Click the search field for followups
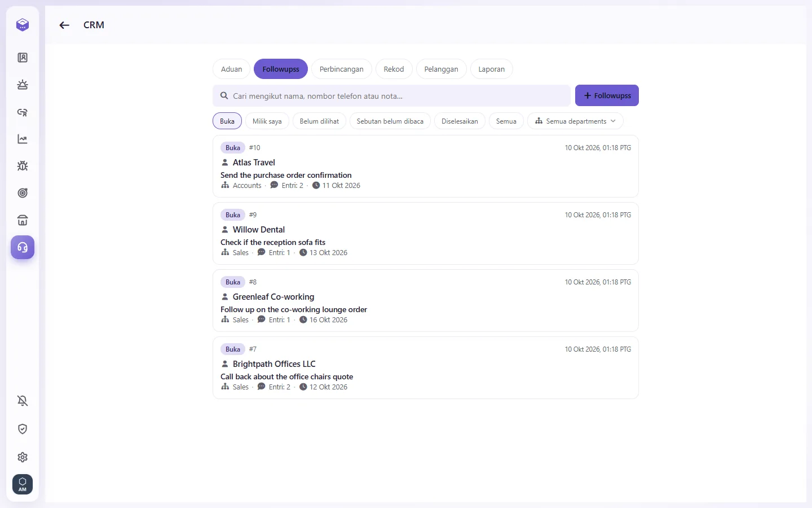812x508 pixels. point(392,95)
